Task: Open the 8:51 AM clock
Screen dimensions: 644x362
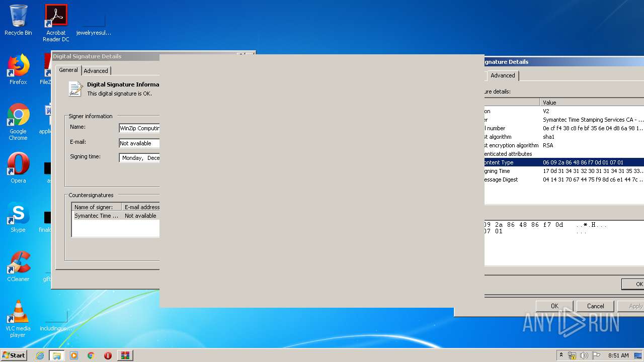Action: [618, 355]
